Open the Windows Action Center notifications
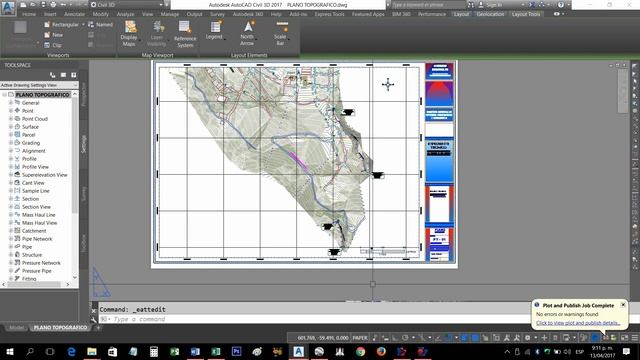The height and width of the screenshot is (360, 640). coord(627,351)
